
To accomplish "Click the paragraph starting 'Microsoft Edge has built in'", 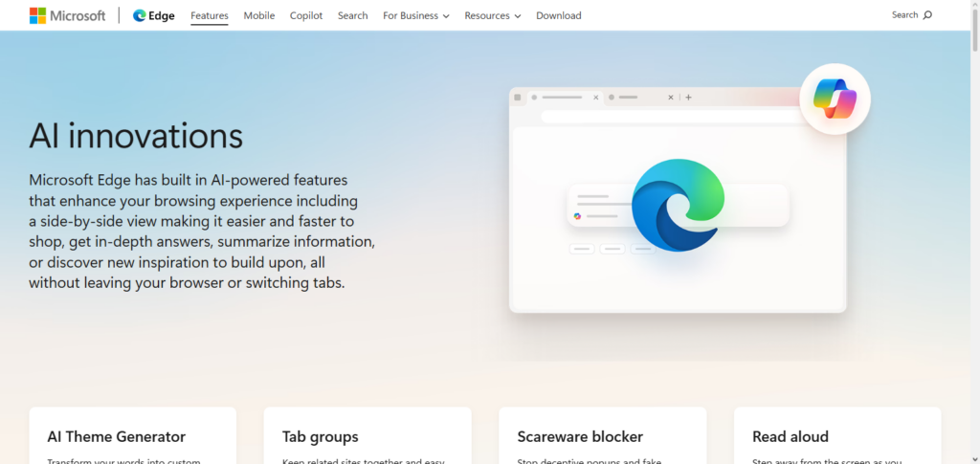I will coord(202,232).
